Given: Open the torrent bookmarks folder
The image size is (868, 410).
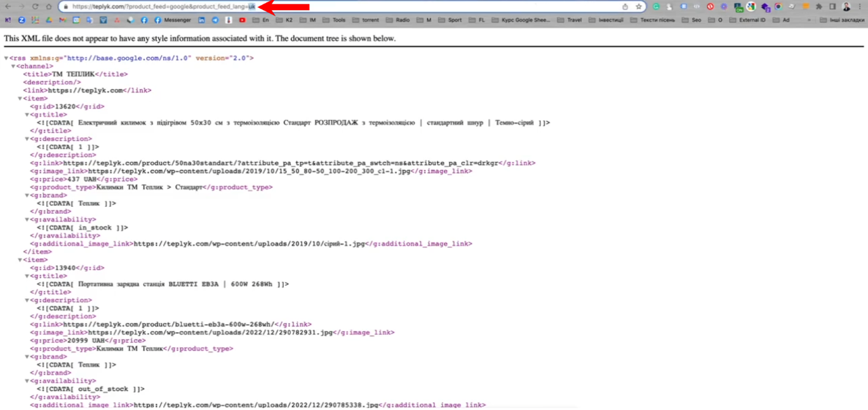Looking at the screenshot, I should [365, 20].
